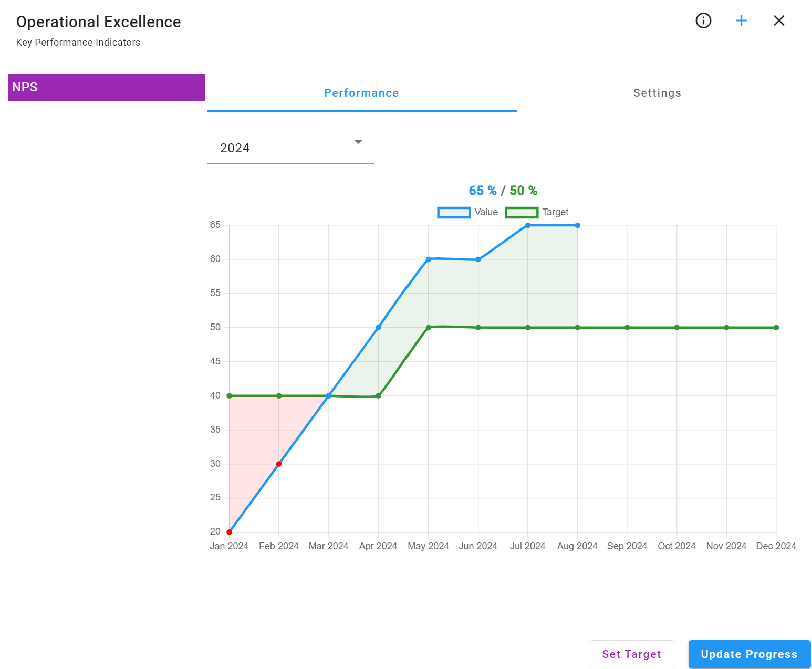The width and height of the screenshot is (812, 669).
Task: Open the info icon in the header
Action: [x=703, y=20]
